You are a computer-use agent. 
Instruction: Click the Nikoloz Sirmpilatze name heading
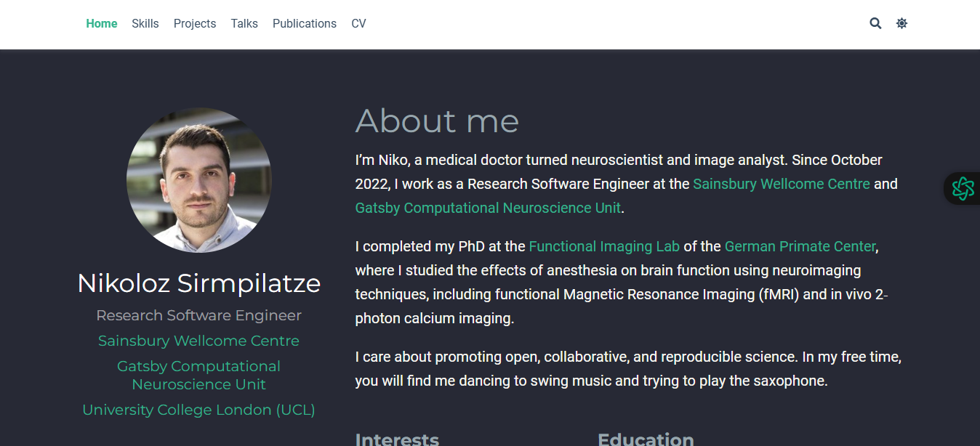coord(198,283)
